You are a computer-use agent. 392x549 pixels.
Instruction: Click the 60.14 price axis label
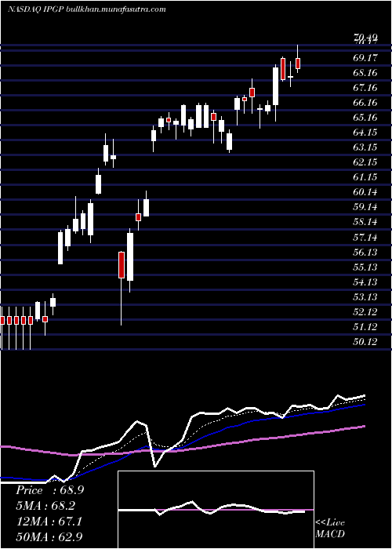pyautogui.click(x=365, y=192)
